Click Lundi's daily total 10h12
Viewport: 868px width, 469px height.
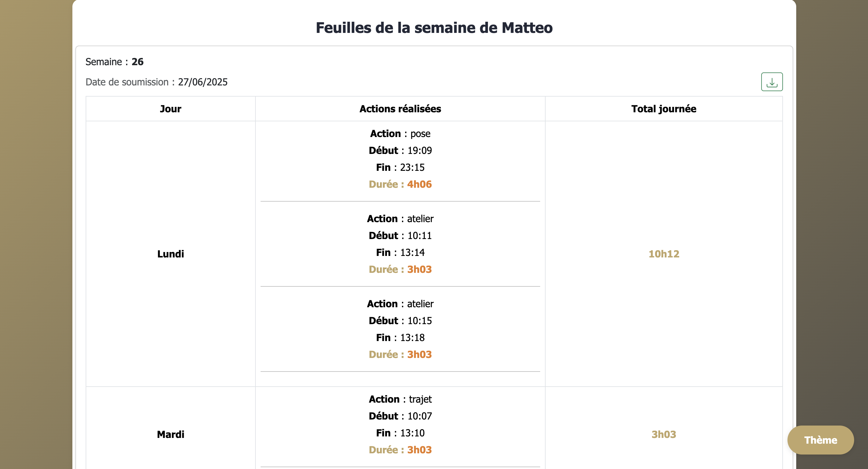(664, 254)
